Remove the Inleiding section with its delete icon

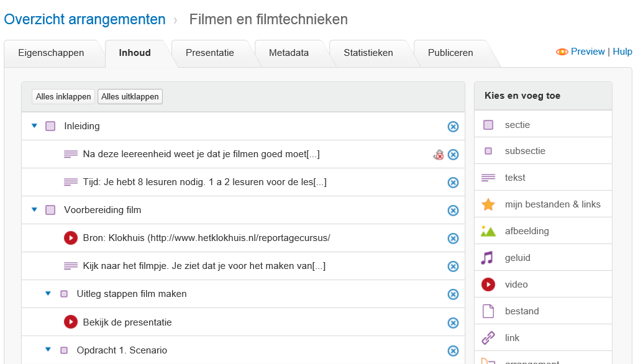tap(453, 127)
